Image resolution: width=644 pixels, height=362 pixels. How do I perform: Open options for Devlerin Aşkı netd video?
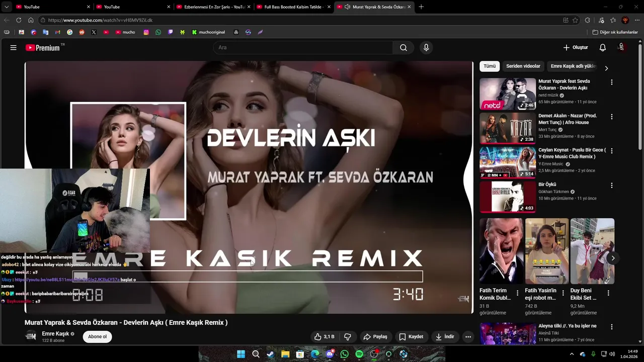612,82
